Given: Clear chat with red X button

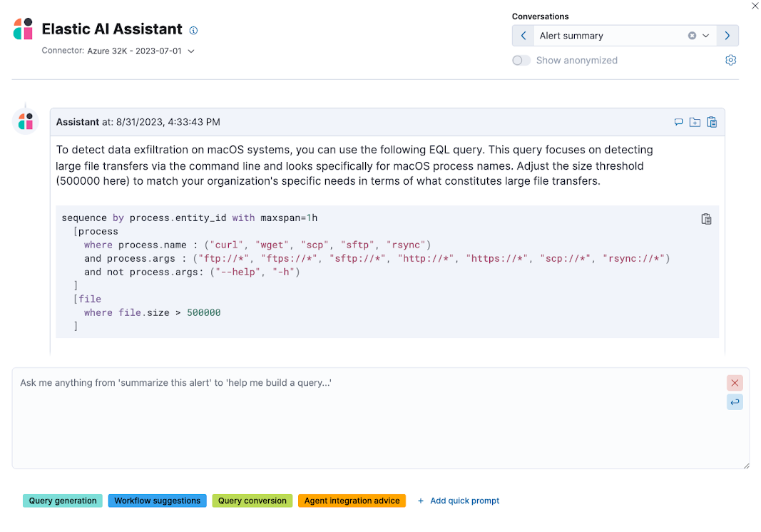Looking at the screenshot, I should 735,383.
